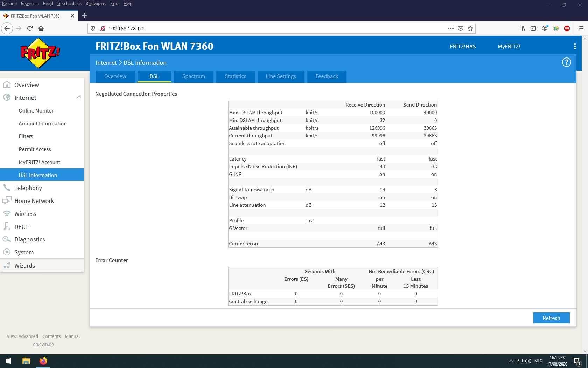Open File Explorer from the taskbar
588x368 pixels.
click(26, 361)
